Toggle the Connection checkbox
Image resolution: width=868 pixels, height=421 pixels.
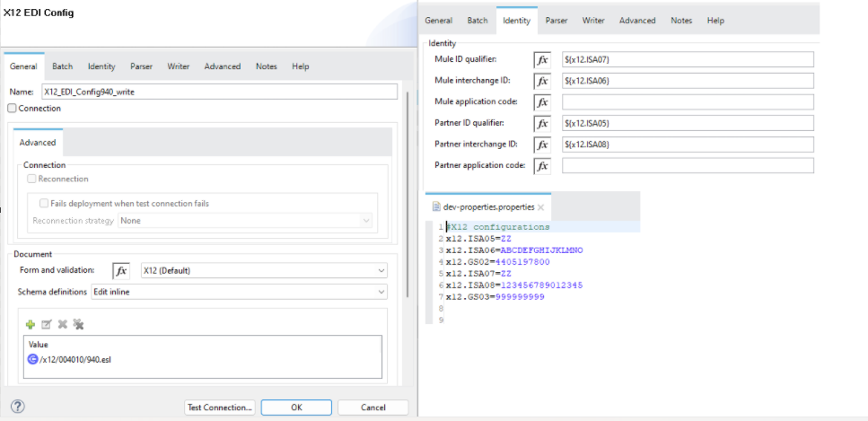(x=13, y=109)
